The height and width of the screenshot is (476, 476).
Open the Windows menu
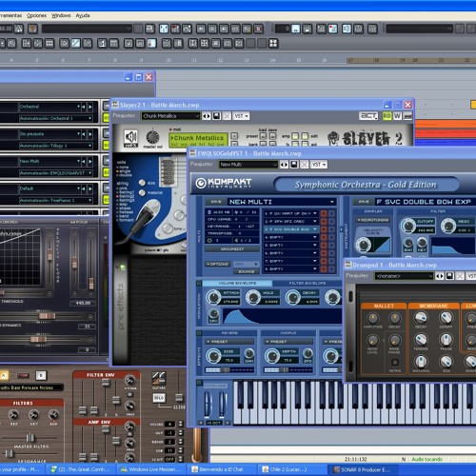click(61, 15)
